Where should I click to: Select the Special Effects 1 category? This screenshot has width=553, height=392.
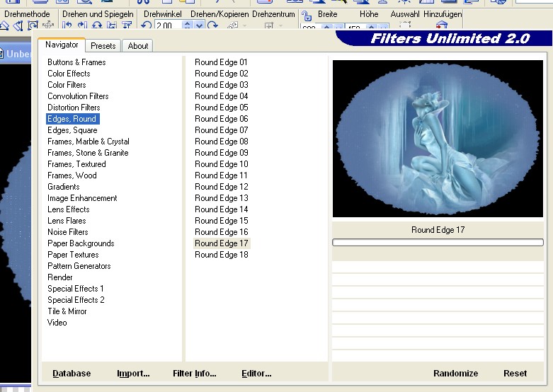point(76,289)
